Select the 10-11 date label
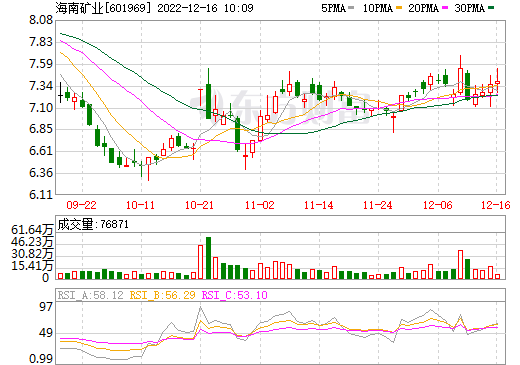Viewport: 520px width, 365px height. (140, 205)
